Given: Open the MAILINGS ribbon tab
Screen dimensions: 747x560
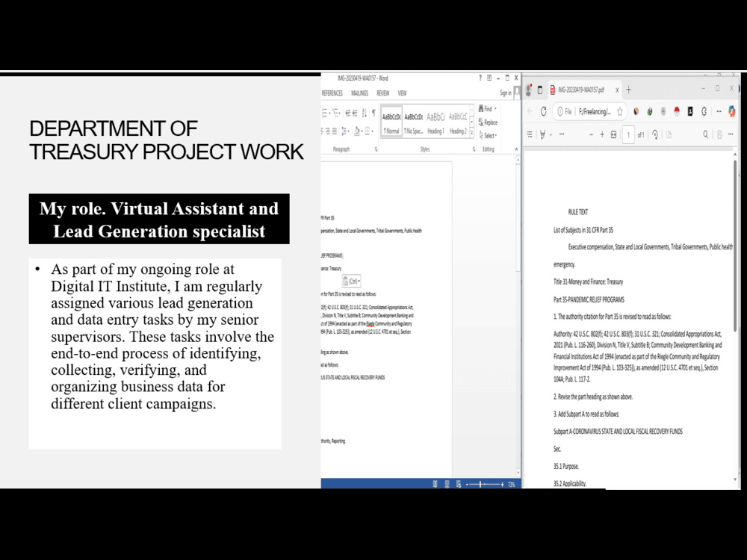Looking at the screenshot, I should point(360,93).
